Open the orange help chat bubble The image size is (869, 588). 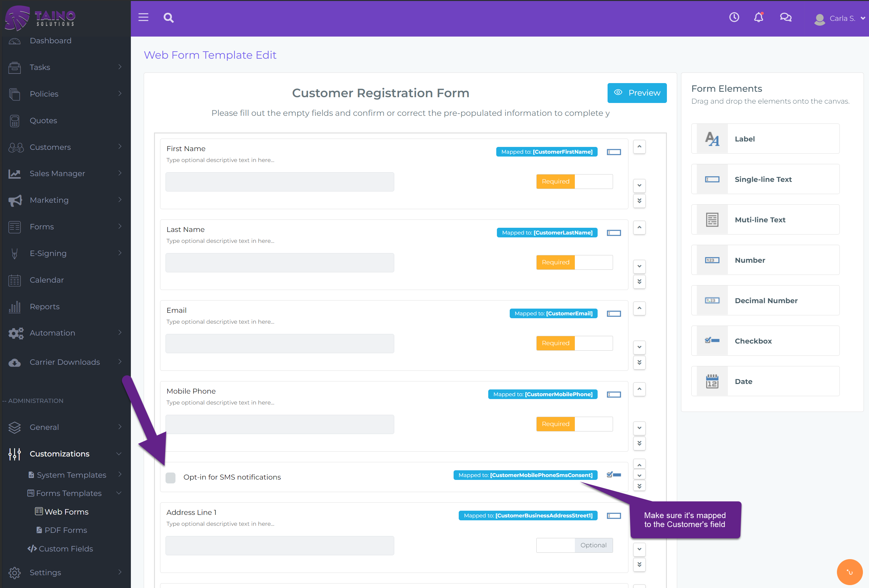click(849, 572)
